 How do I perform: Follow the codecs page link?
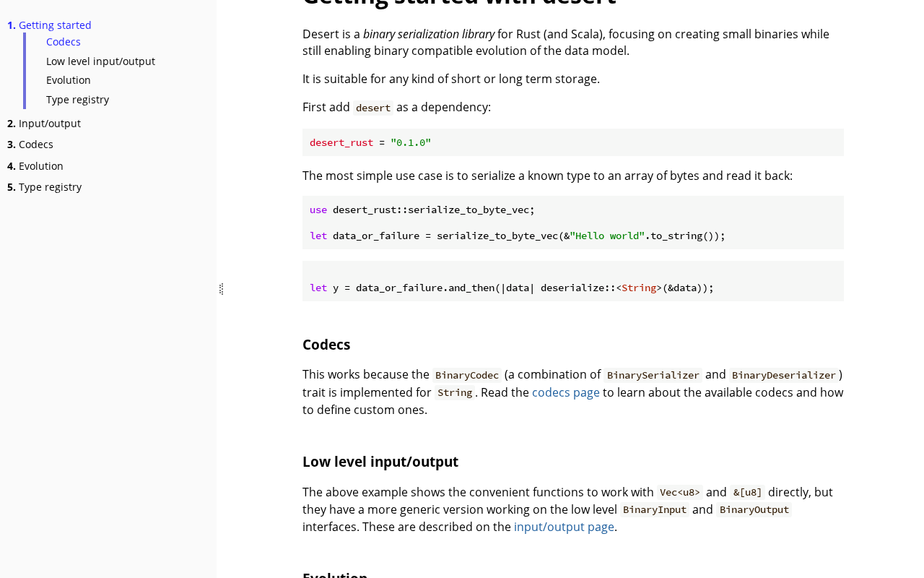(x=566, y=392)
